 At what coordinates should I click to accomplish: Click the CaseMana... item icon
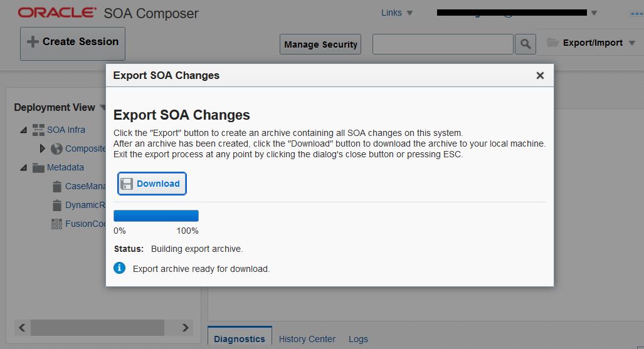tap(57, 187)
